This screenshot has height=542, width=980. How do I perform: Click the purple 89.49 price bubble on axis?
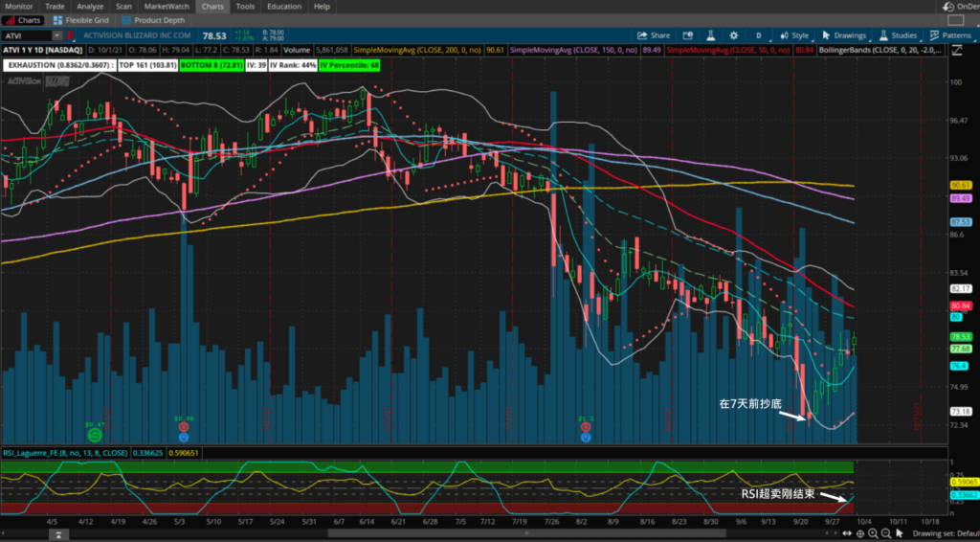click(x=959, y=198)
